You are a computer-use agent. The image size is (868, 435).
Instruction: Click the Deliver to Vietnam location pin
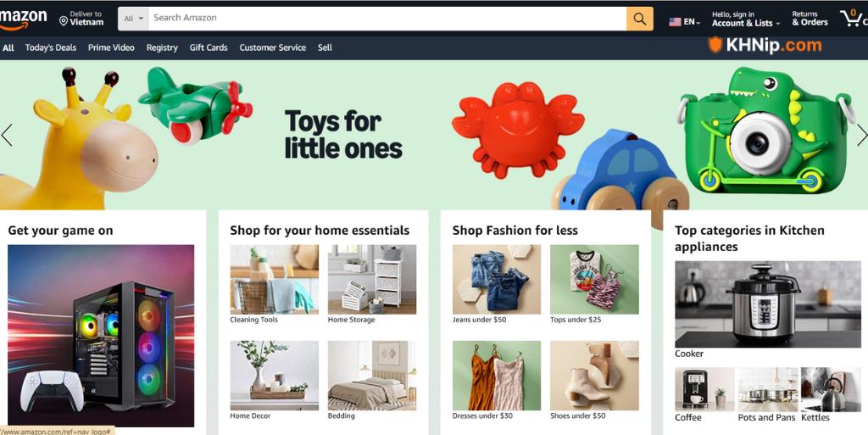64,21
